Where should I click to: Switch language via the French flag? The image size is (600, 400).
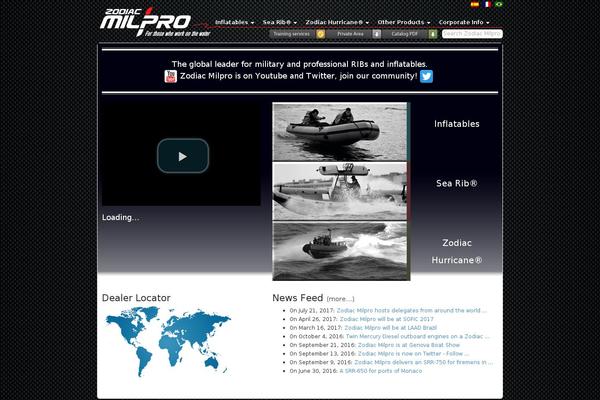tap(487, 4)
